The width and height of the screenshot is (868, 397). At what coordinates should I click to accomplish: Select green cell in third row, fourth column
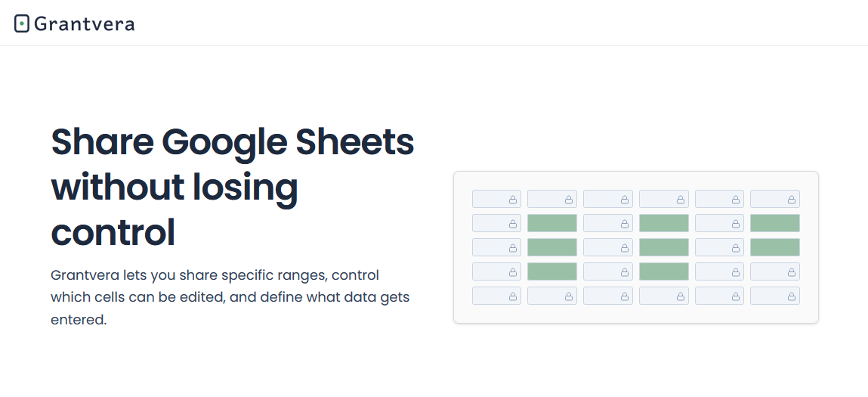tap(664, 247)
